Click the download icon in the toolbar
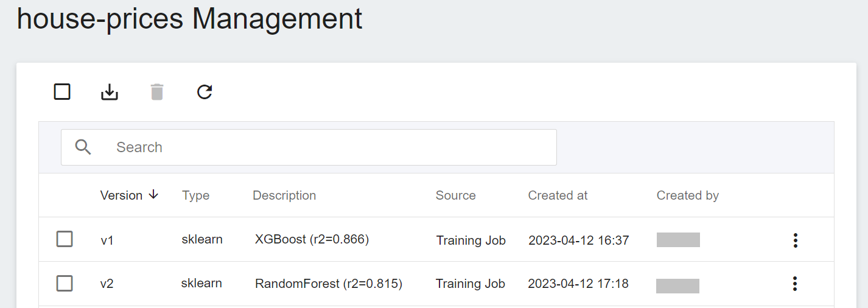The image size is (868, 308). tap(110, 92)
